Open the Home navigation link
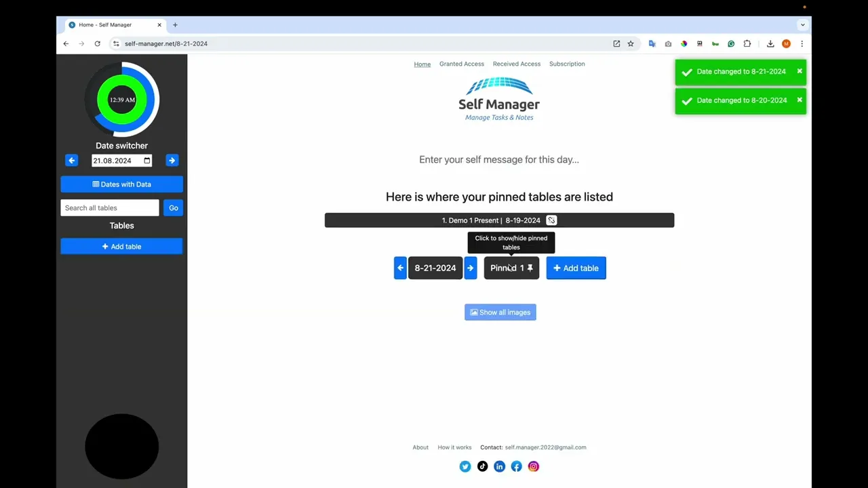Image resolution: width=868 pixels, height=488 pixels. (422, 64)
